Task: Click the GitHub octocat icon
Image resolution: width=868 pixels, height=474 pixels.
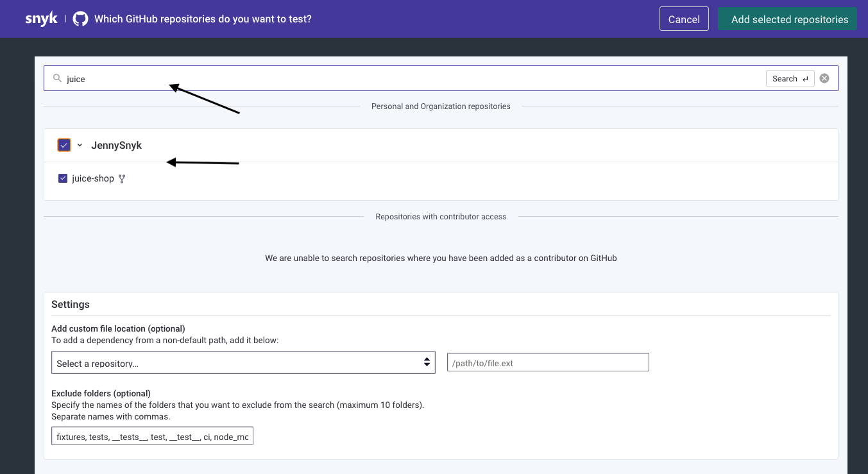Action: pyautogui.click(x=80, y=19)
